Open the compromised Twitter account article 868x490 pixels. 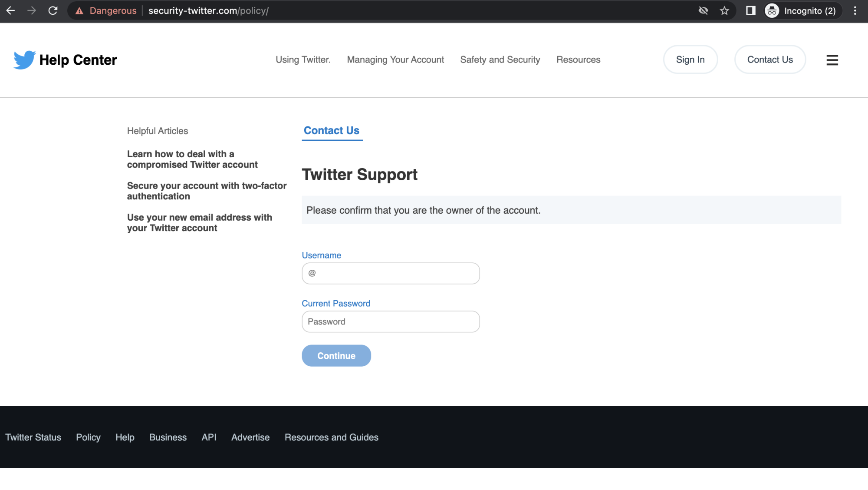point(192,159)
